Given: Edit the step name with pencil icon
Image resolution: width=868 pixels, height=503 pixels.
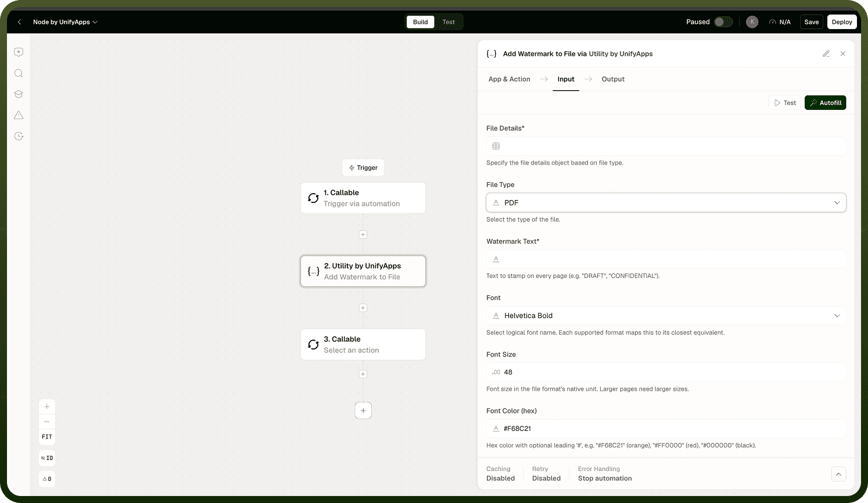Looking at the screenshot, I should (826, 53).
